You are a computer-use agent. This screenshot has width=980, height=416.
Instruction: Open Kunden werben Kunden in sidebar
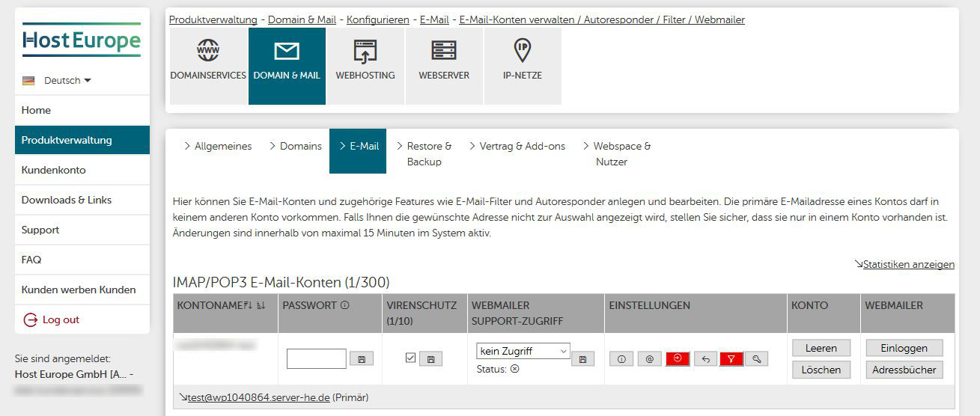(82, 290)
